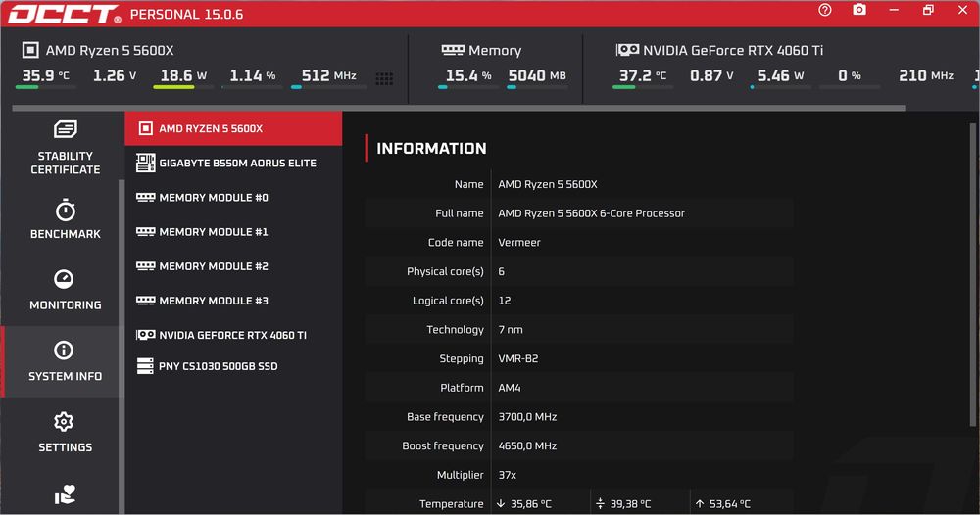Image resolution: width=980 pixels, height=515 pixels.
Task: Click the GPU power 5.46 W reading
Action: pos(781,75)
